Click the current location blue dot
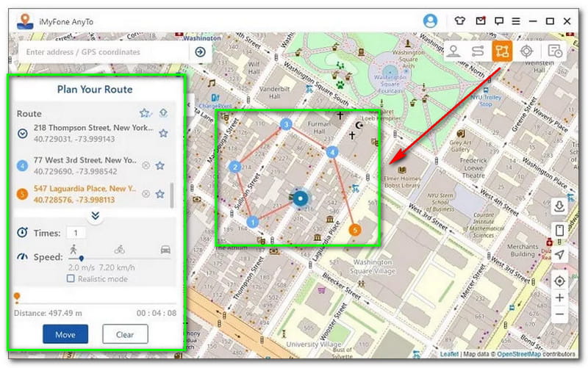 click(300, 198)
